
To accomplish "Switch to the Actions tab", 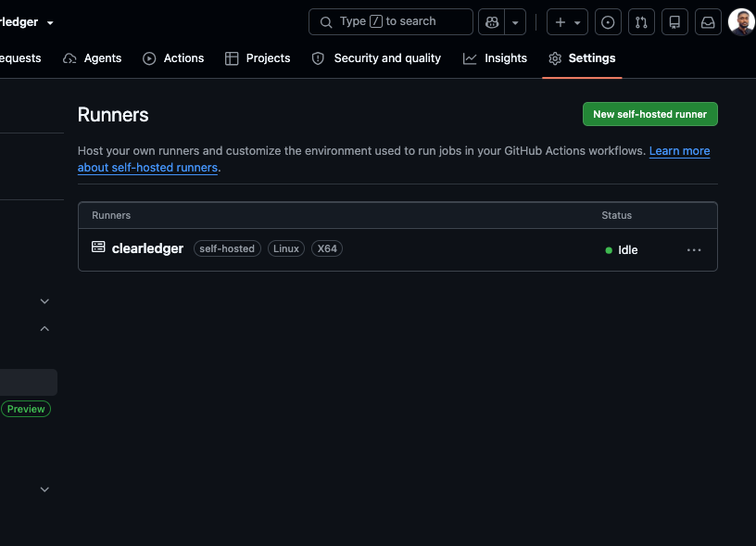I will coord(173,58).
